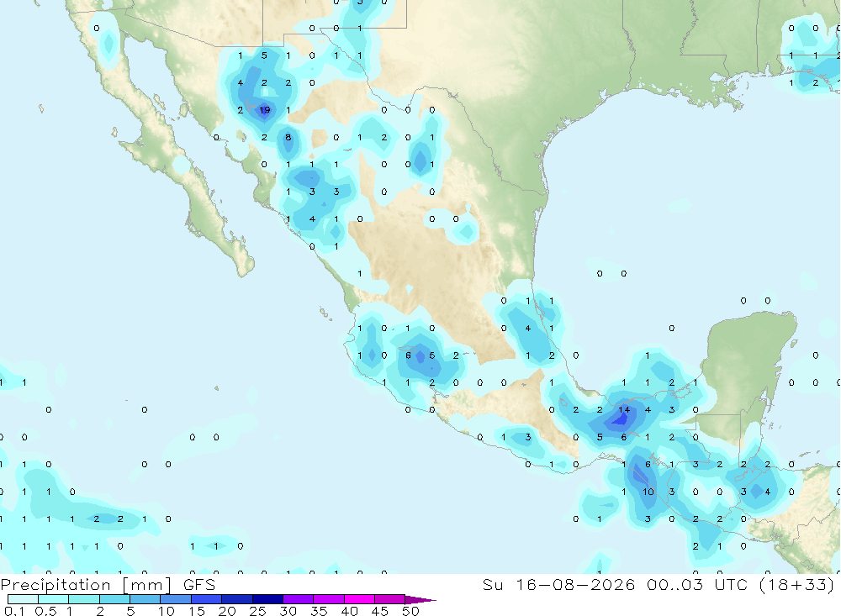Click the '25' legend scale label
This screenshot has height=616, width=841.
point(258,611)
